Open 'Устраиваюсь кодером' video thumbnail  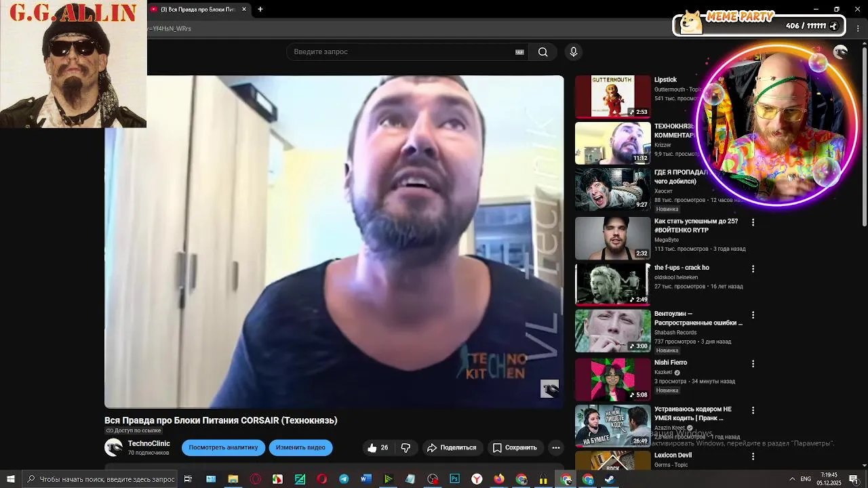coord(612,426)
